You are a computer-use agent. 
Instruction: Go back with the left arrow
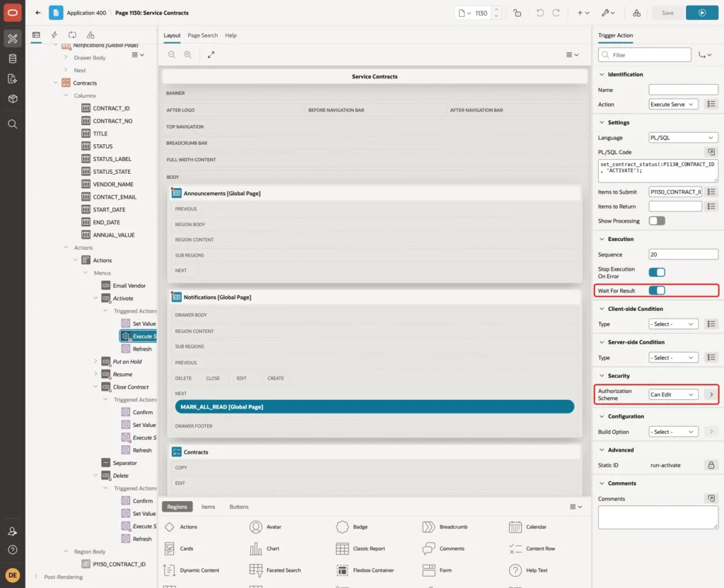[x=38, y=13]
